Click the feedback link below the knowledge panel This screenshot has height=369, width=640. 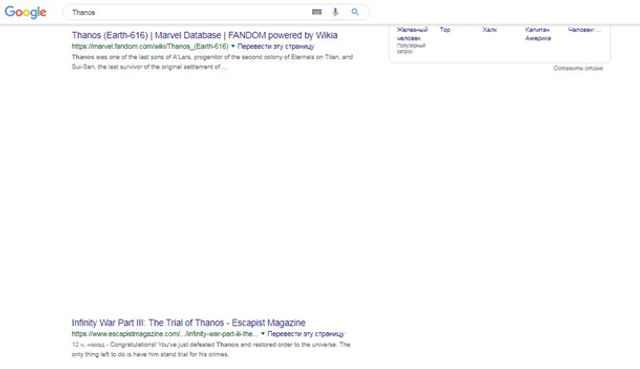[x=578, y=68]
